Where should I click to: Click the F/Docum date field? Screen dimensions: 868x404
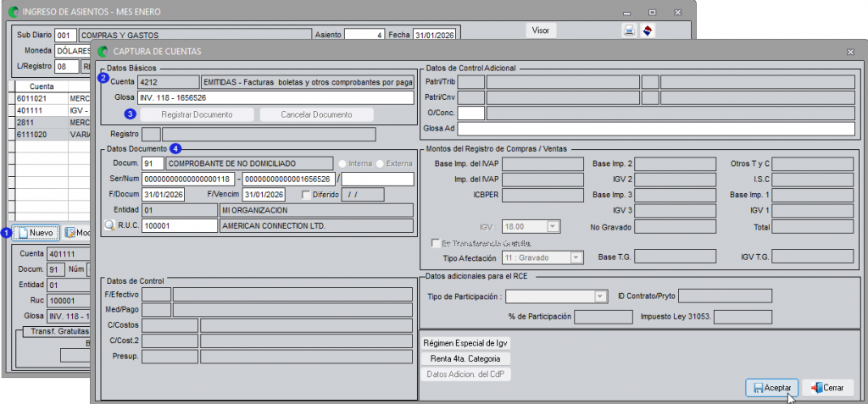163,194
